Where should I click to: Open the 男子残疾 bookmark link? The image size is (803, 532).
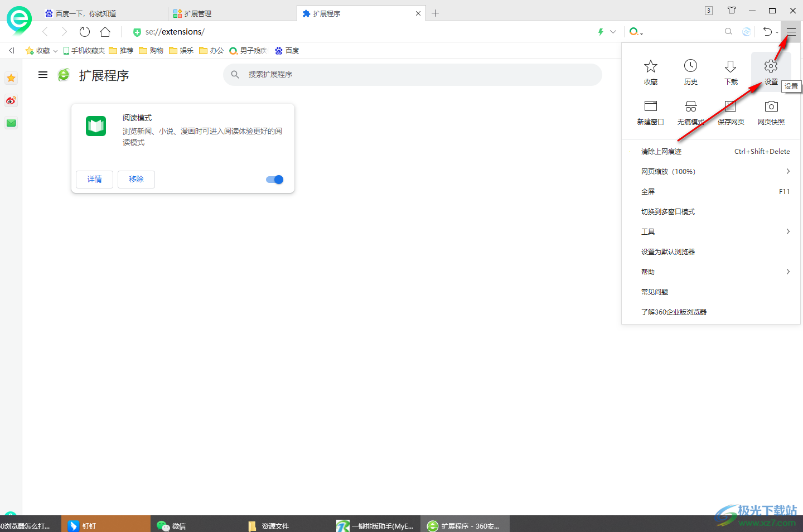point(248,51)
